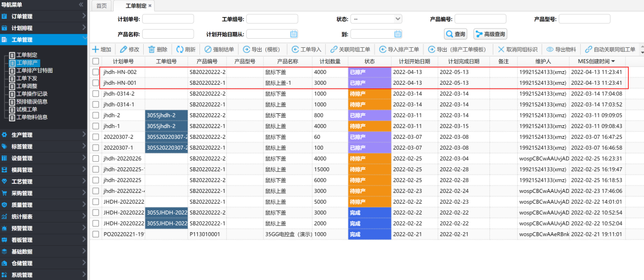Check the row jhdh-20220226 checkbox

95,158
